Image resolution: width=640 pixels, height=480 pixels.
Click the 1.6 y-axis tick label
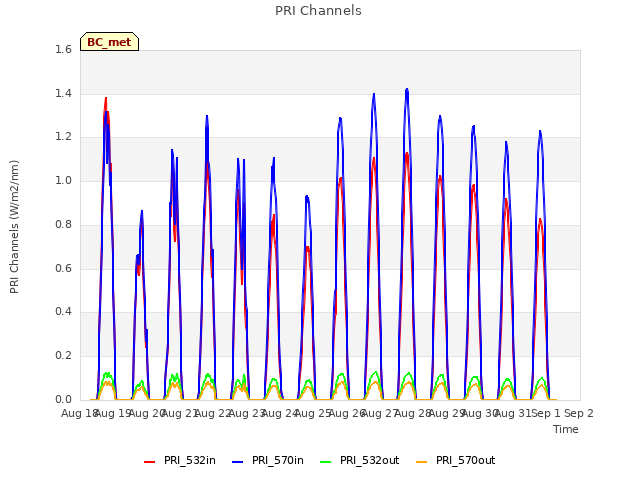(x=63, y=49)
